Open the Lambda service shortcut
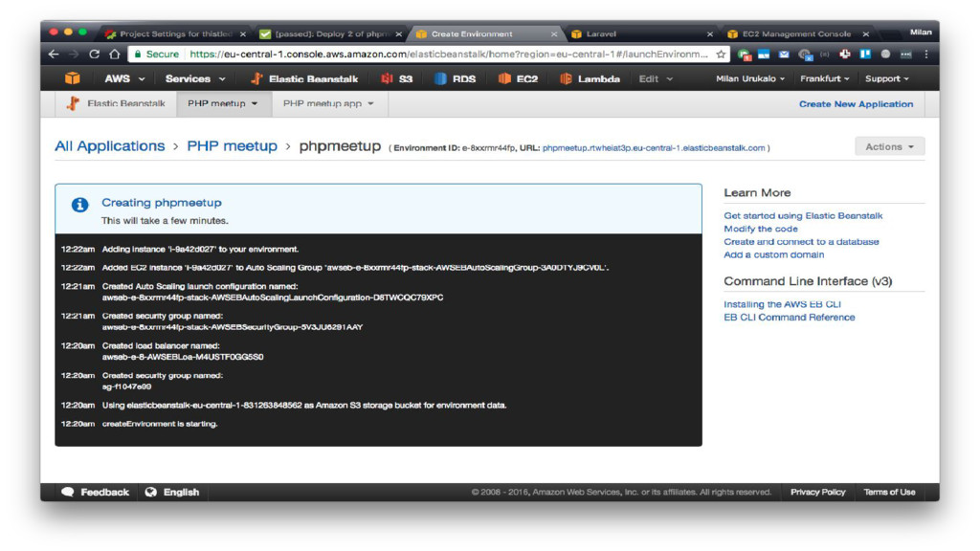The width and height of the screenshot is (980, 551). [590, 78]
